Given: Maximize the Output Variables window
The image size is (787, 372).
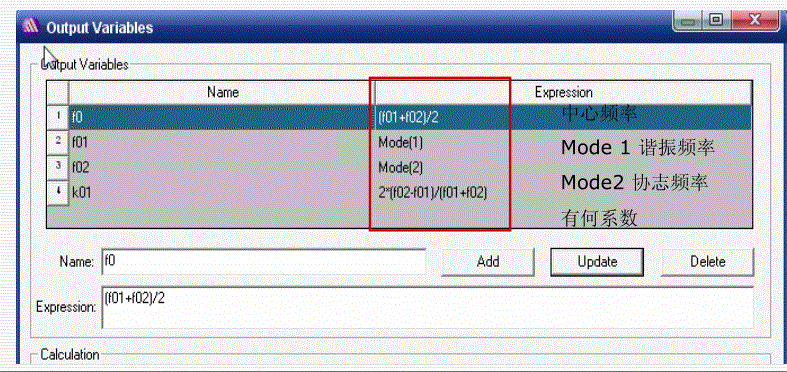Looking at the screenshot, I should pos(717,21).
